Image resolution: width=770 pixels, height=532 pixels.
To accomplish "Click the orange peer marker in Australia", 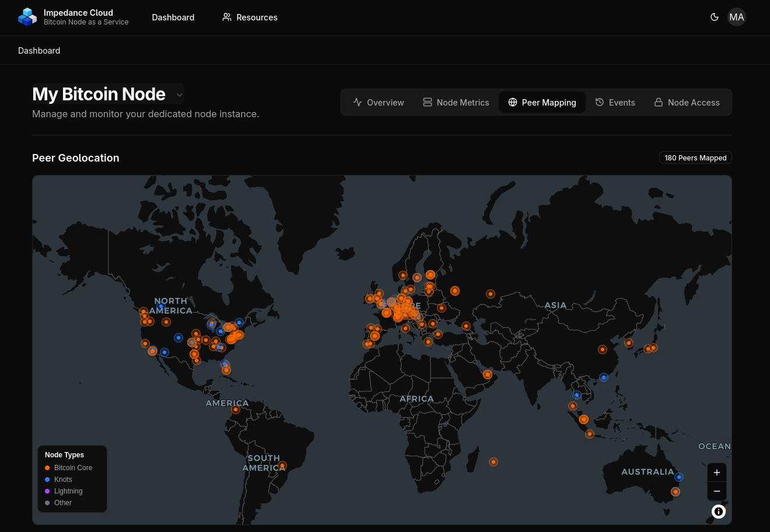I will (675, 492).
